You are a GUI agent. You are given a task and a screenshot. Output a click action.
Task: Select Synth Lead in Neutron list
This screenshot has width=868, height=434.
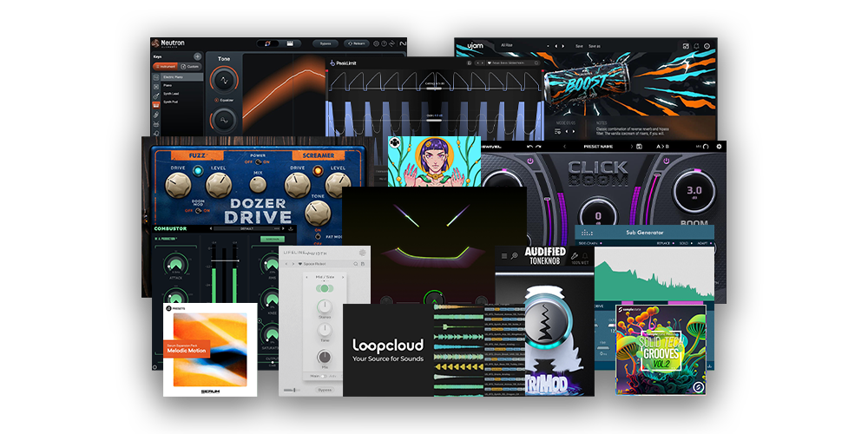(x=171, y=94)
